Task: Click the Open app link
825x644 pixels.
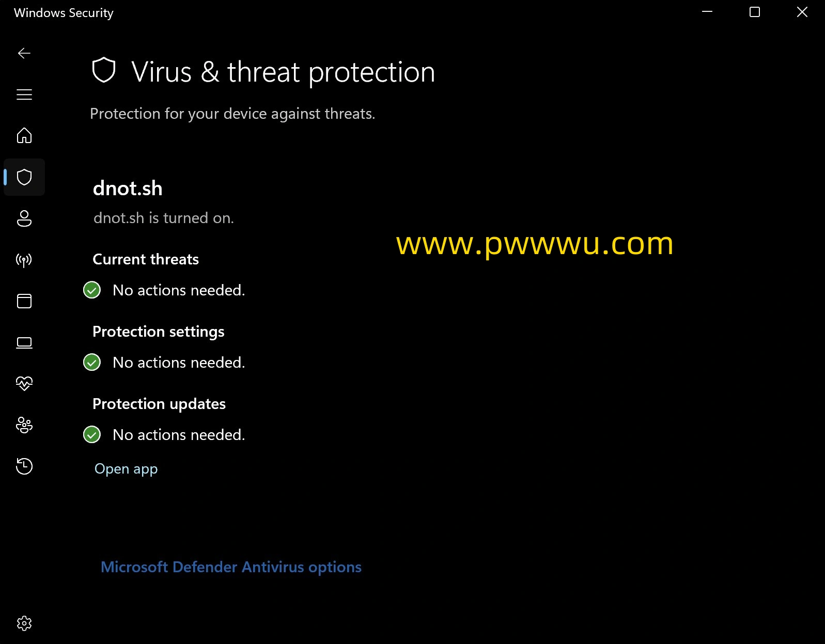Action: [126, 469]
